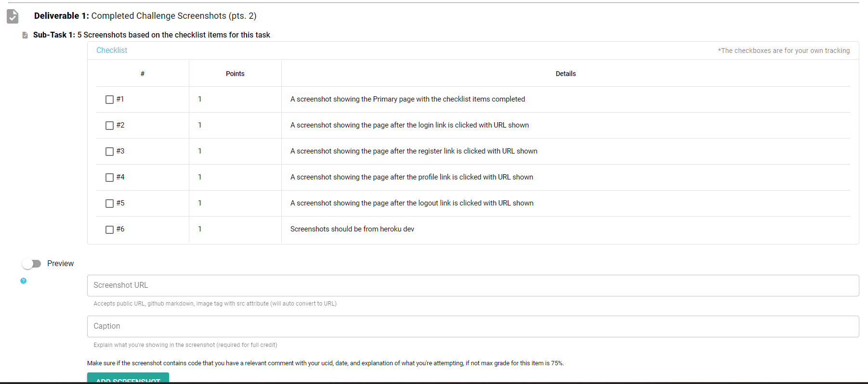Viewport: 868px width, 384px height.
Task: Click the profile link screenshot detail text
Action: [412, 177]
